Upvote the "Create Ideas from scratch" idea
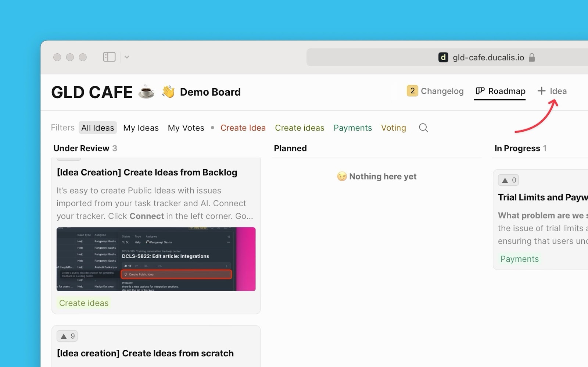The width and height of the screenshot is (588, 367). pyautogui.click(x=67, y=335)
